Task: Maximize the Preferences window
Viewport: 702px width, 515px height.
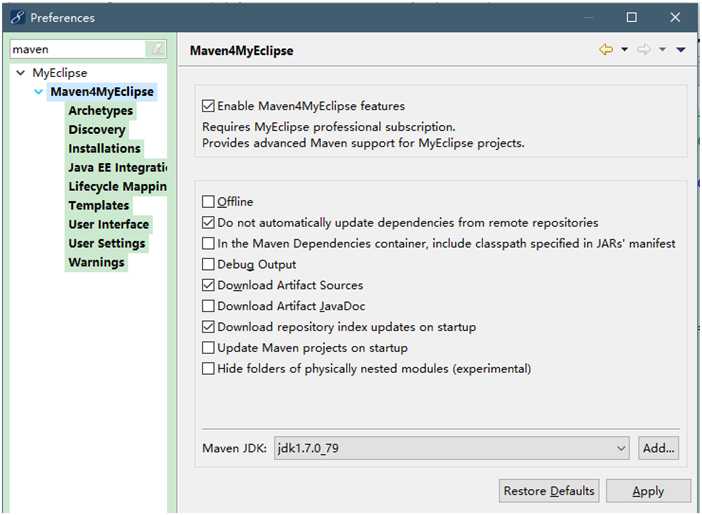Action: click(632, 17)
